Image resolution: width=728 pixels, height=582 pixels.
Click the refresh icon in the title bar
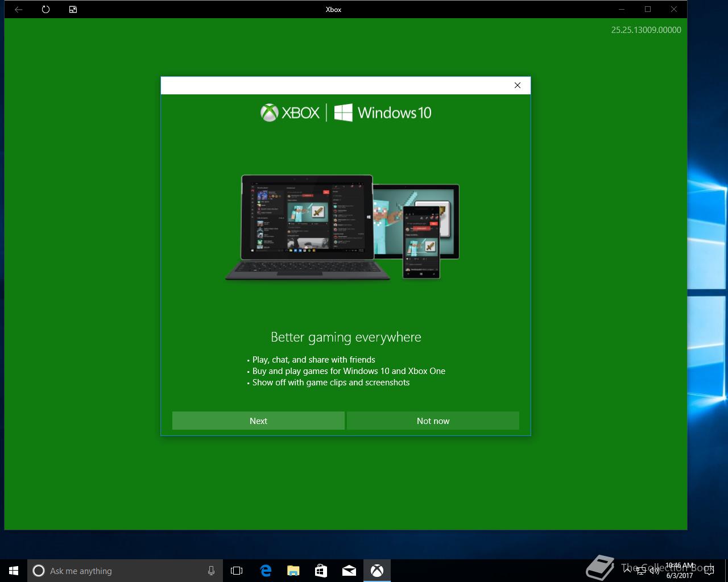pos(45,9)
